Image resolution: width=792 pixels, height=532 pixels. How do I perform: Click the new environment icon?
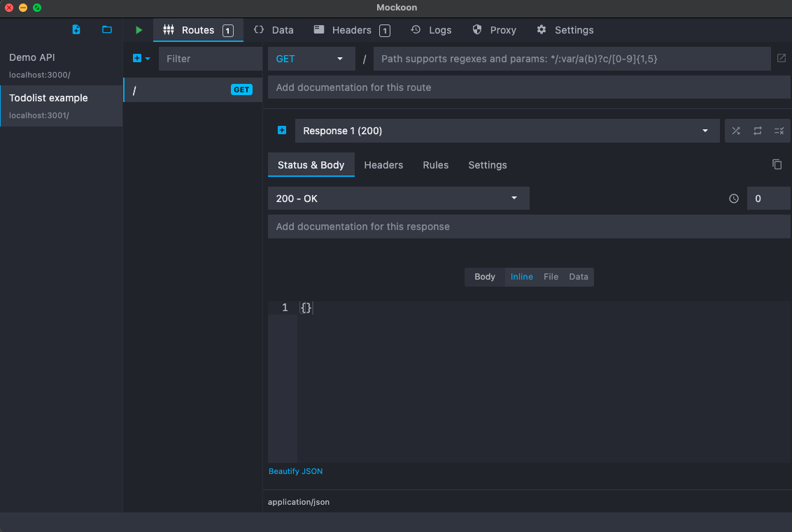[x=76, y=29]
